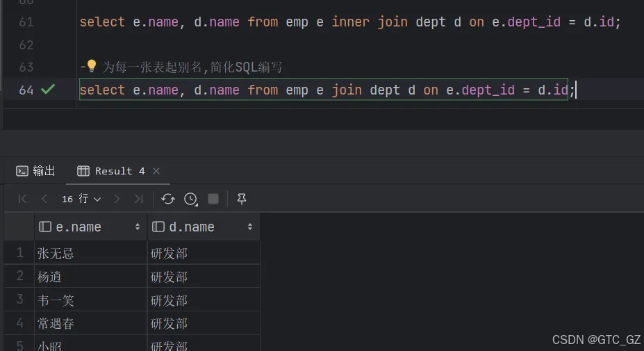
Task: Switch to the 输出 tab
Action: [x=35, y=170]
